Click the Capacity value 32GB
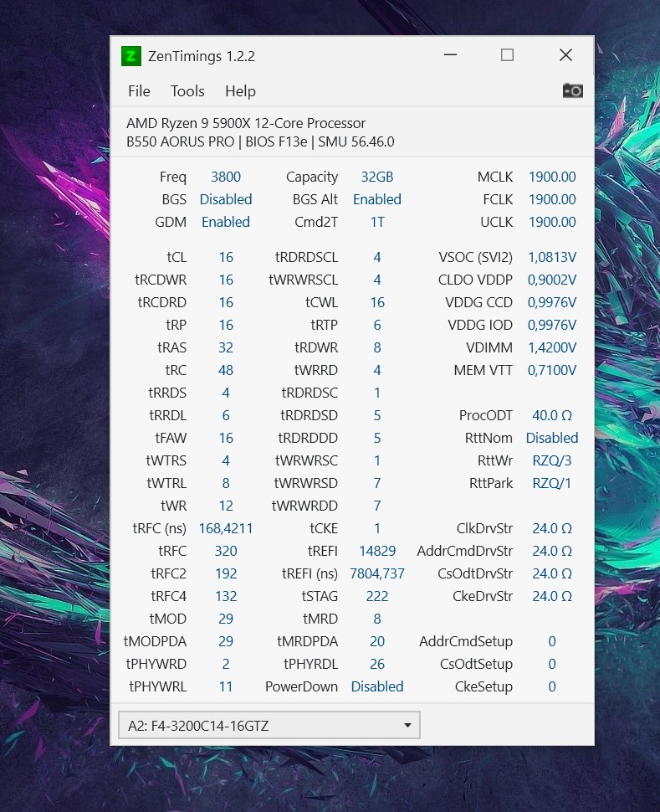 [377, 177]
